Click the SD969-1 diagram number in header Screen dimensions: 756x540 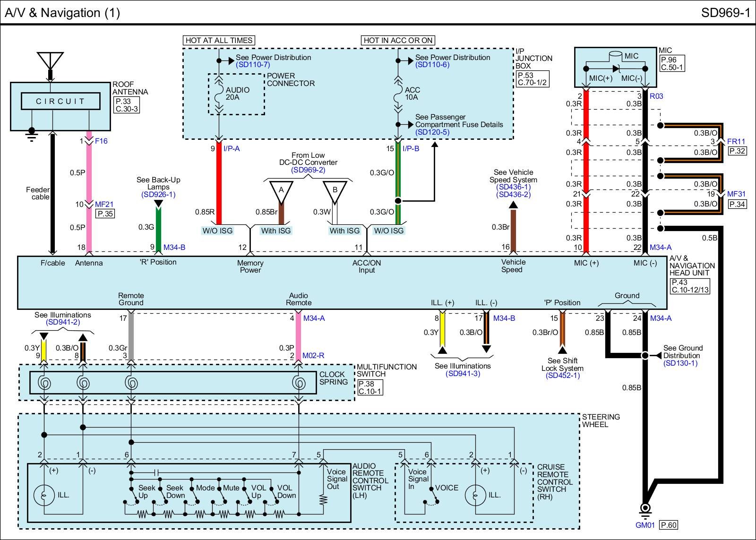(x=725, y=13)
